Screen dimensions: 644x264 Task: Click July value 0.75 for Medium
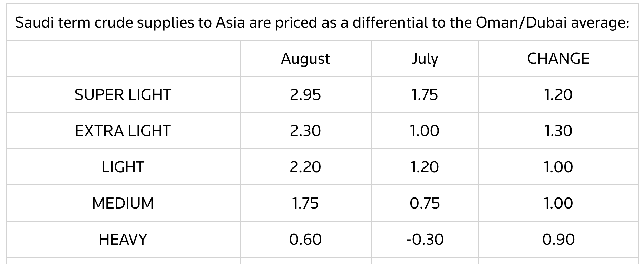[425, 203]
